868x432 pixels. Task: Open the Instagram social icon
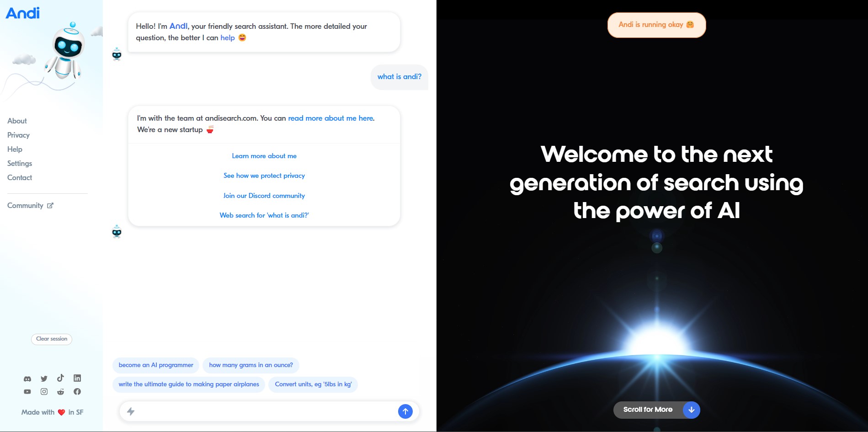click(44, 392)
